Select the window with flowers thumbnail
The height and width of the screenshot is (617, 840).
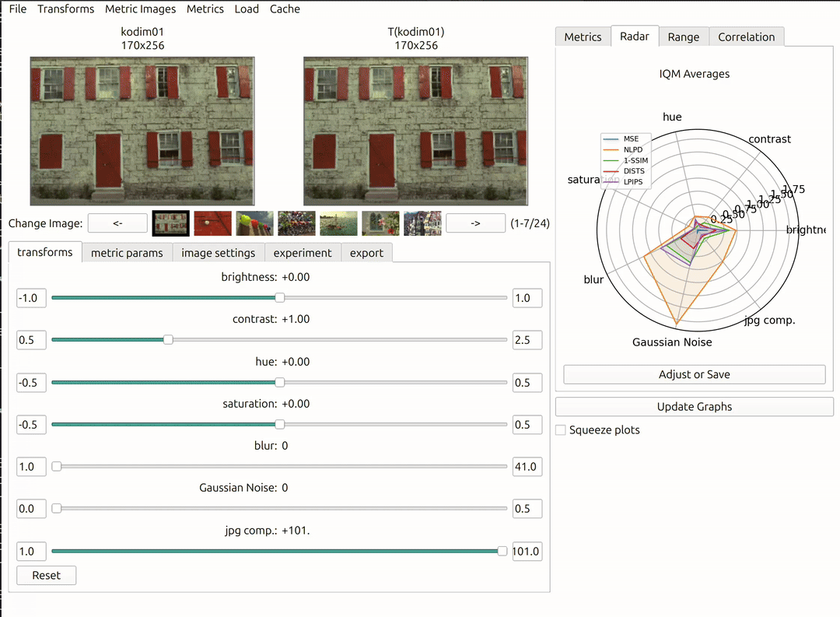click(380, 223)
